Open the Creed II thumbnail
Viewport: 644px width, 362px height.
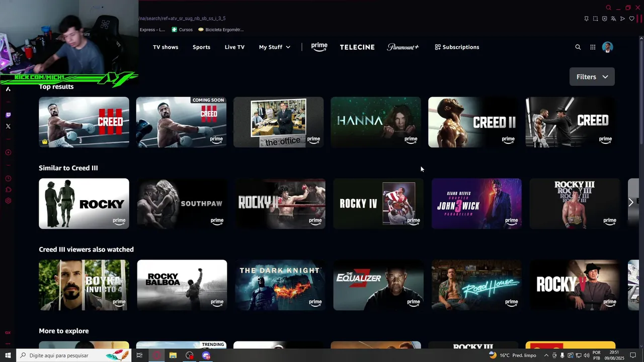[x=473, y=122]
